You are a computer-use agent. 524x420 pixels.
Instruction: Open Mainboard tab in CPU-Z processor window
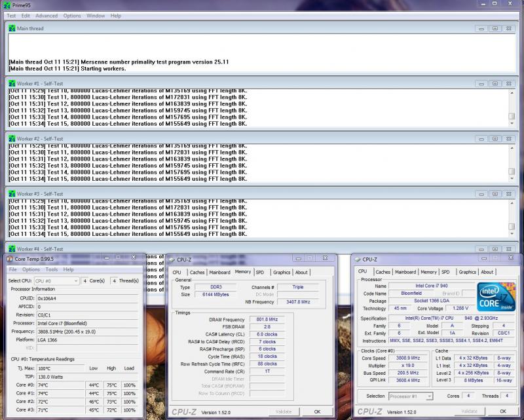pyautogui.click(x=405, y=272)
